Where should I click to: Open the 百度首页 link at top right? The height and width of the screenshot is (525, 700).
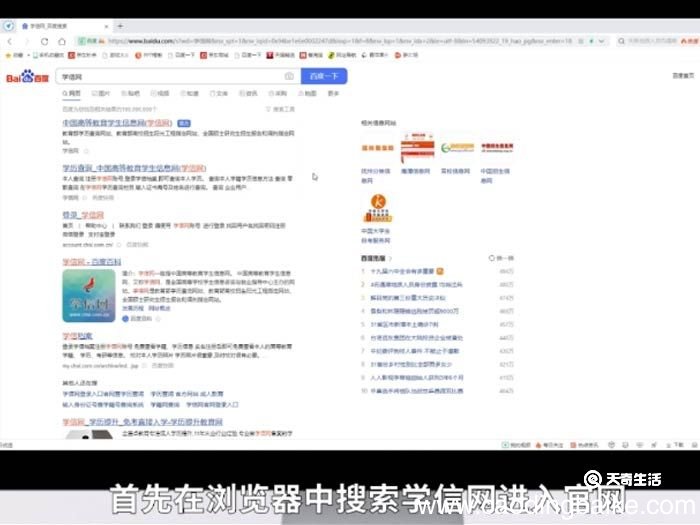(x=683, y=75)
